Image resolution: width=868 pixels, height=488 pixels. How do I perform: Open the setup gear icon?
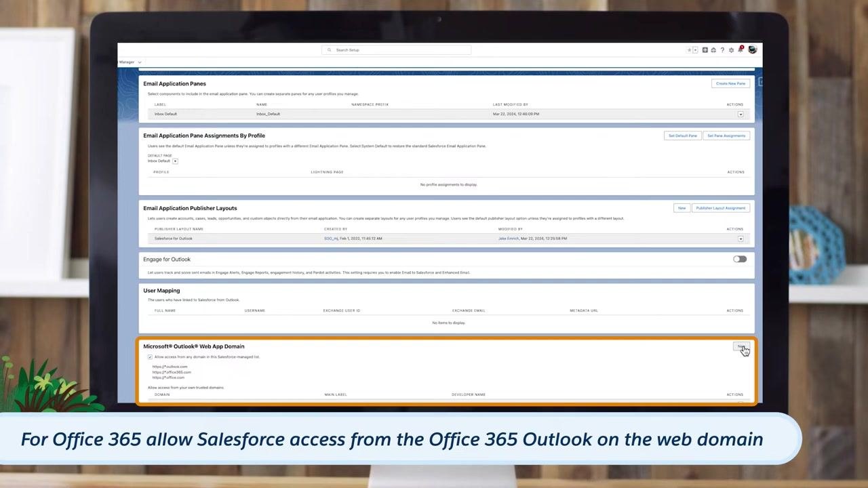731,50
